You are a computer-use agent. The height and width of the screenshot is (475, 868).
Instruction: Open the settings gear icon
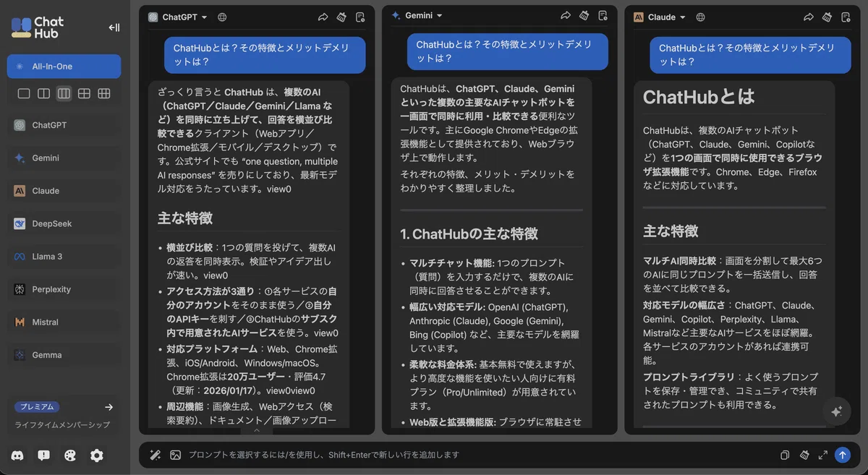point(97,455)
